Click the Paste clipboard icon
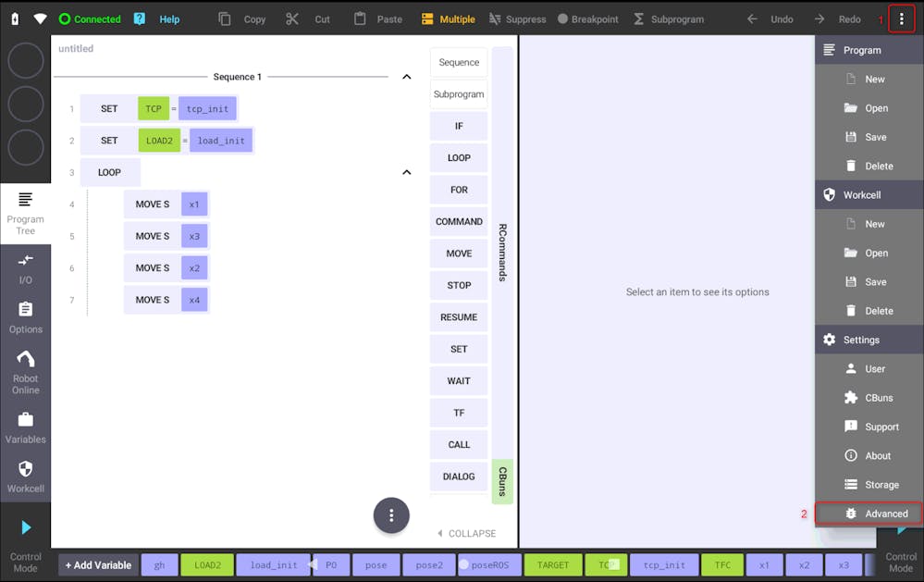Image resolution: width=924 pixels, height=582 pixels. (x=361, y=19)
